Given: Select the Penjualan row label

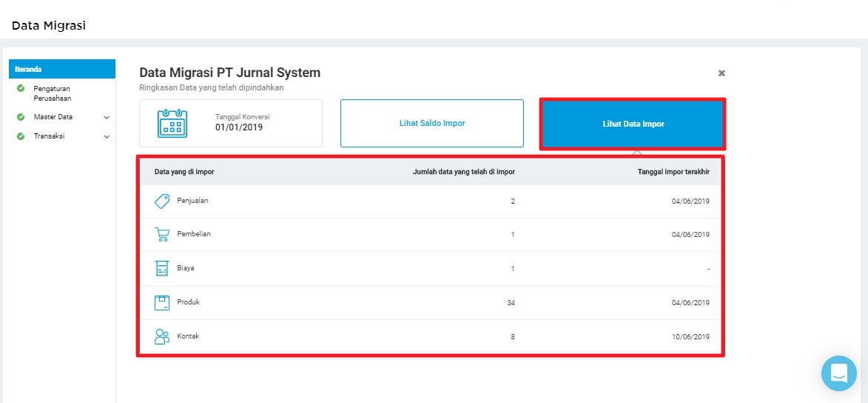Looking at the screenshot, I should point(192,201).
